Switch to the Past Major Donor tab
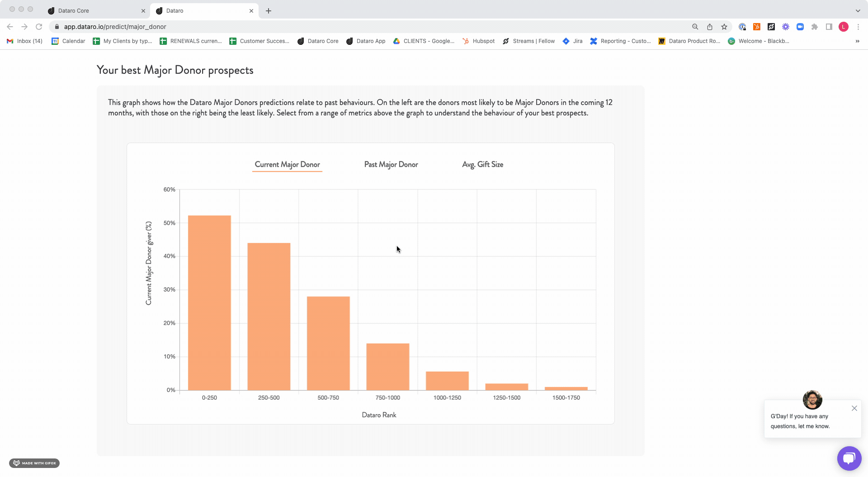The width and height of the screenshot is (868, 477). tap(391, 165)
